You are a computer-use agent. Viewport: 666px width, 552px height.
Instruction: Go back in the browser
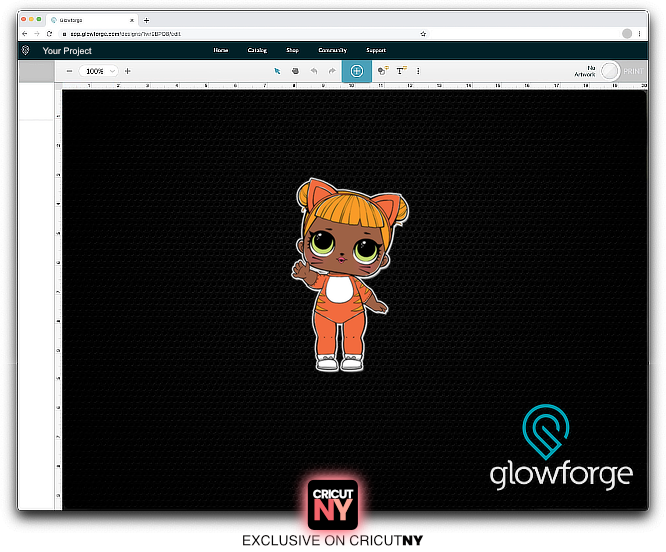[25, 34]
